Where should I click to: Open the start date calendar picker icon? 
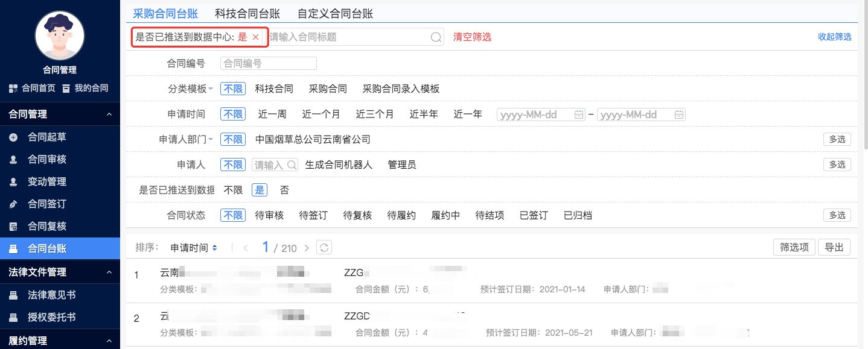579,115
